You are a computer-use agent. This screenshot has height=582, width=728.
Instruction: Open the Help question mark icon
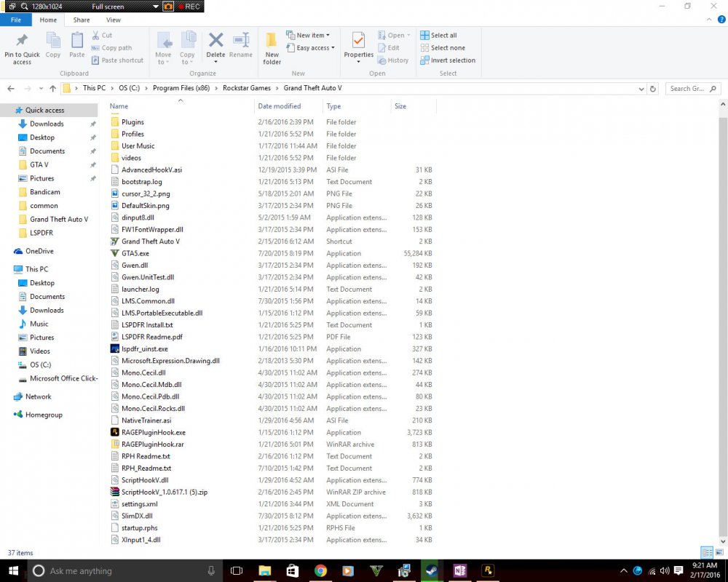coord(721,20)
